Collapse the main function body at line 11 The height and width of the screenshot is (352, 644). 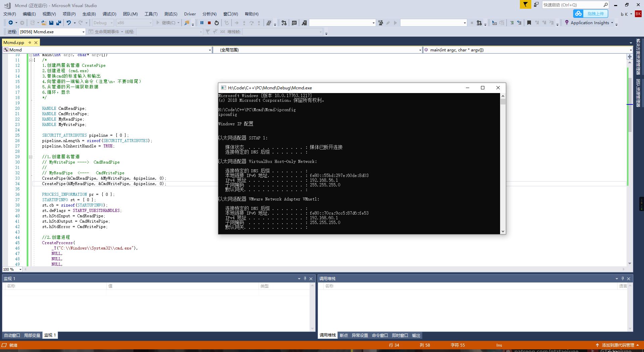(31, 60)
